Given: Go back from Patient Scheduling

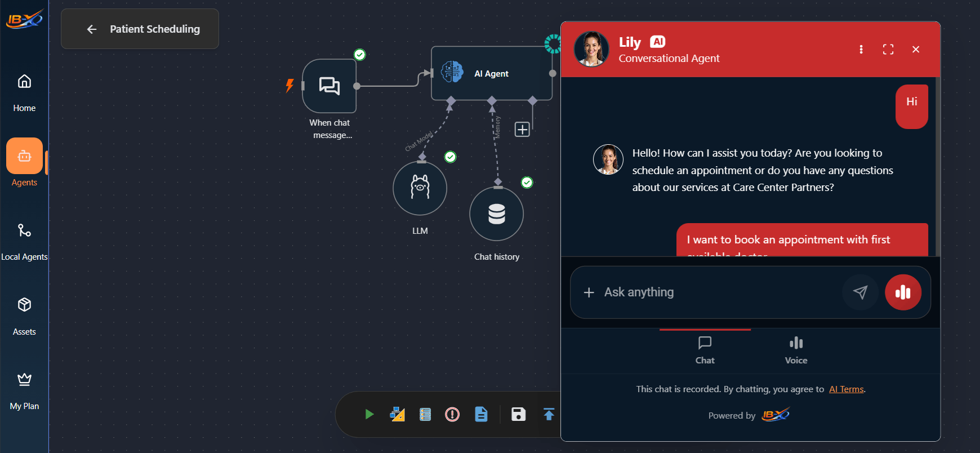Looking at the screenshot, I should click(x=92, y=29).
